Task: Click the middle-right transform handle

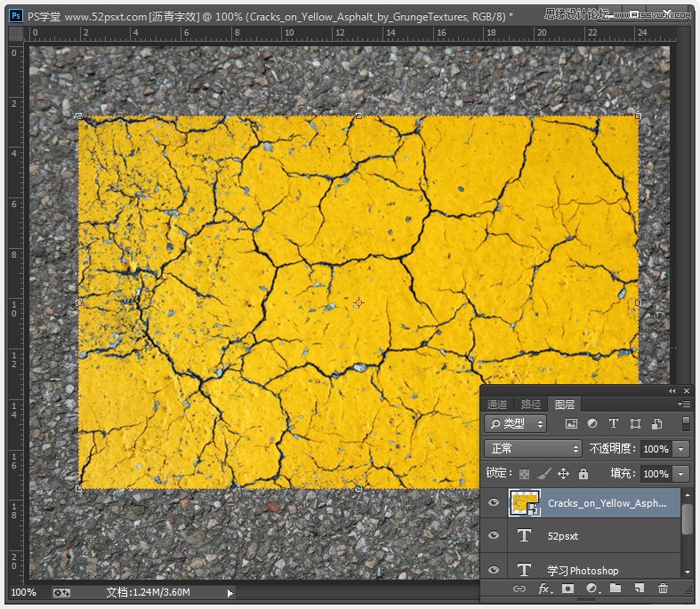Action: 639,302
